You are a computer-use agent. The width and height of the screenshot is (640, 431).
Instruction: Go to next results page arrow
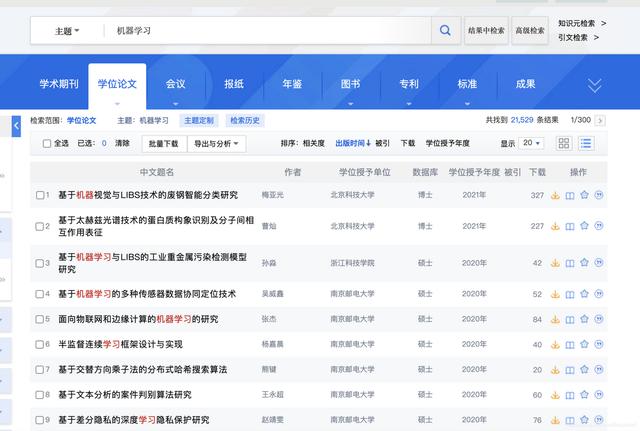(x=600, y=120)
